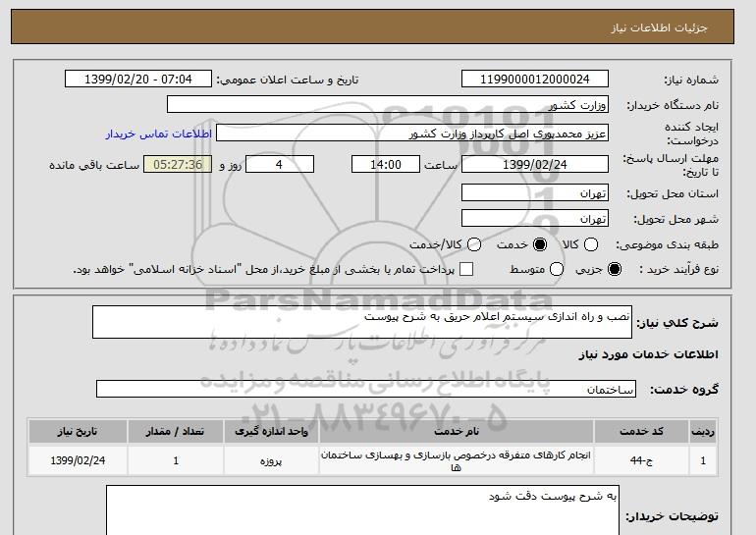Click the تاریخ نیاز column header
The width and height of the screenshot is (756, 535).
[x=78, y=431]
